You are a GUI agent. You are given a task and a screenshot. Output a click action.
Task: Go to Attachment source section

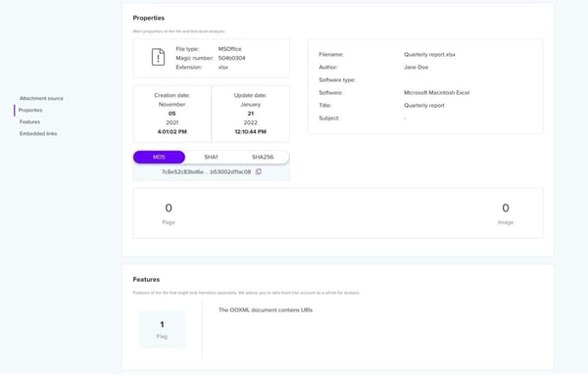(x=41, y=98)
